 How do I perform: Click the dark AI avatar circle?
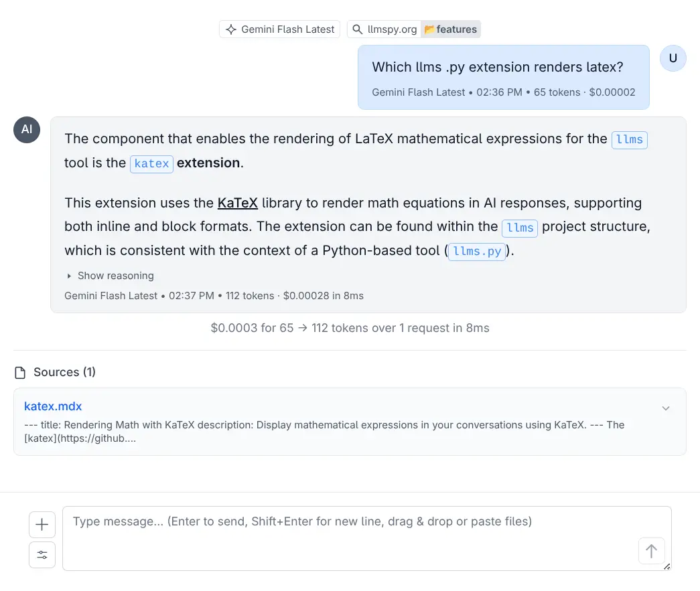tap(27, 130)
